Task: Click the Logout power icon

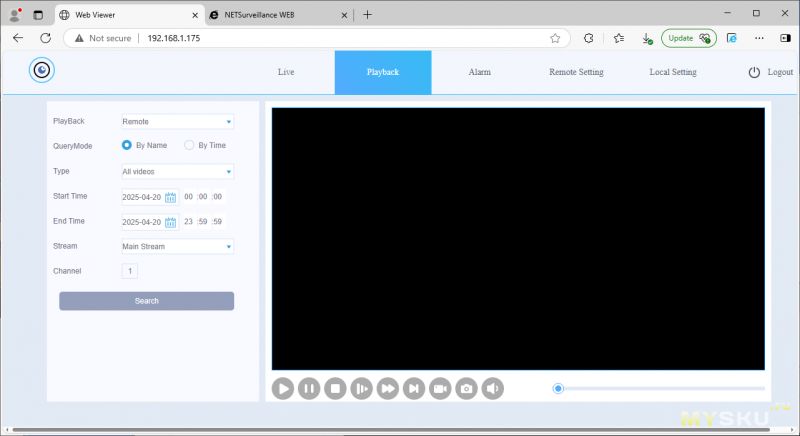Action: (754, 72)
